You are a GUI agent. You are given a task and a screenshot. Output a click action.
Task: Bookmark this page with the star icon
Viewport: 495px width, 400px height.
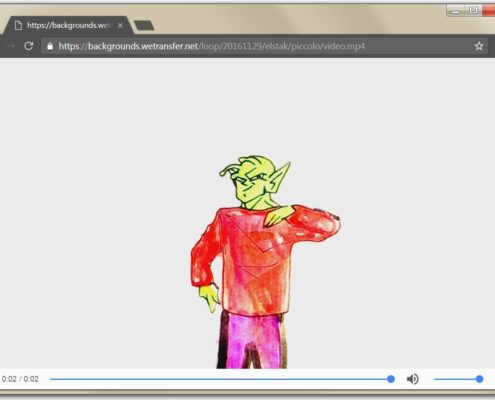[x=479, y=46]
